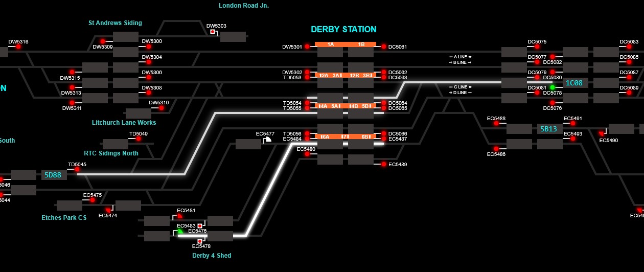Select the St Andrews Siding label

(115, 23)
